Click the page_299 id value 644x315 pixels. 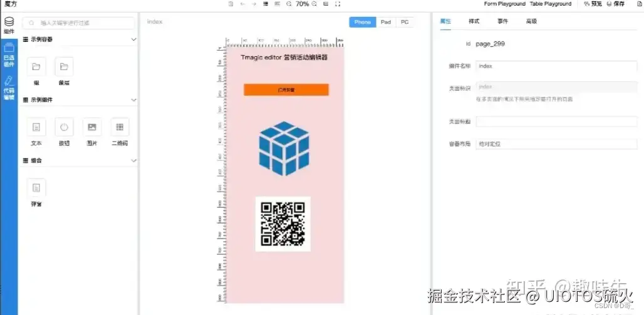[x=491, y=44]
